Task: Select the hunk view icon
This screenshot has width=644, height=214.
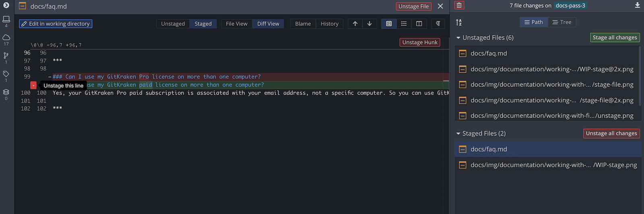Action: click(x=389, y=24)
